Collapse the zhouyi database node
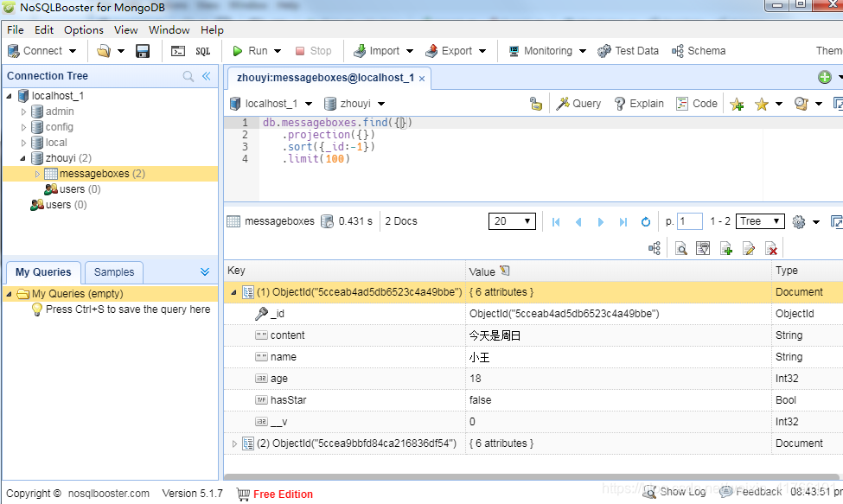843x504 pixels. (x=22, y=158)
